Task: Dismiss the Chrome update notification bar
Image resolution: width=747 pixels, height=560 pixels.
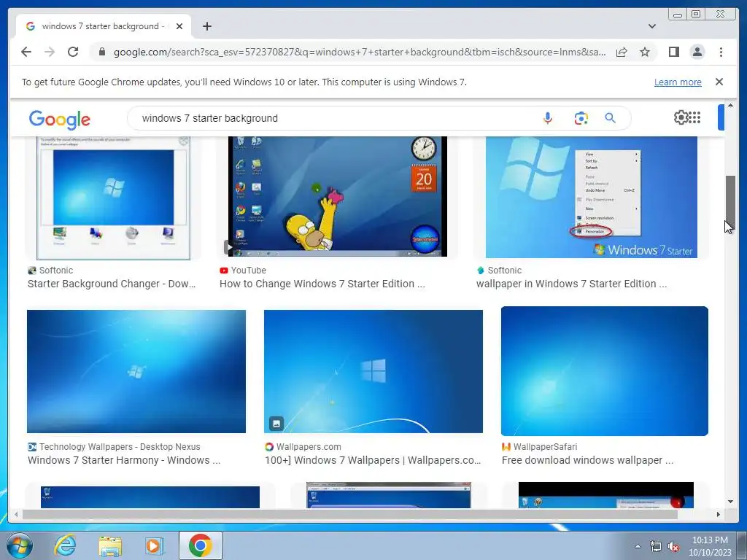Action: pos(719,82)
